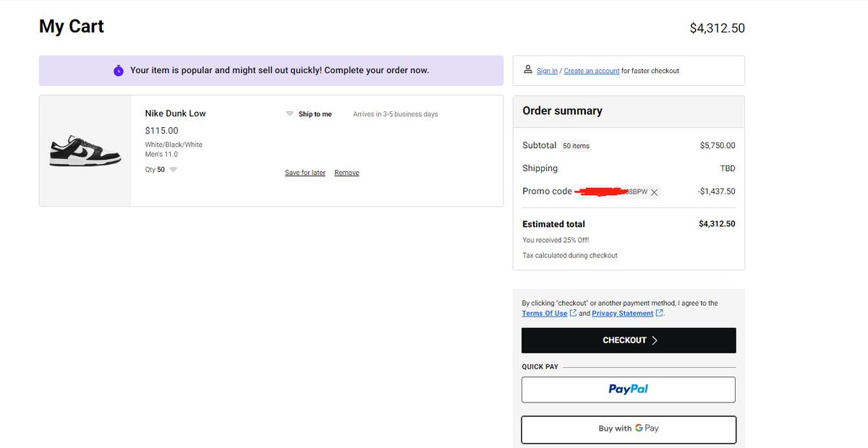Click the Shipping label in order summary
This screenshot has width=868, height=448.
click(x=540, y=168)
